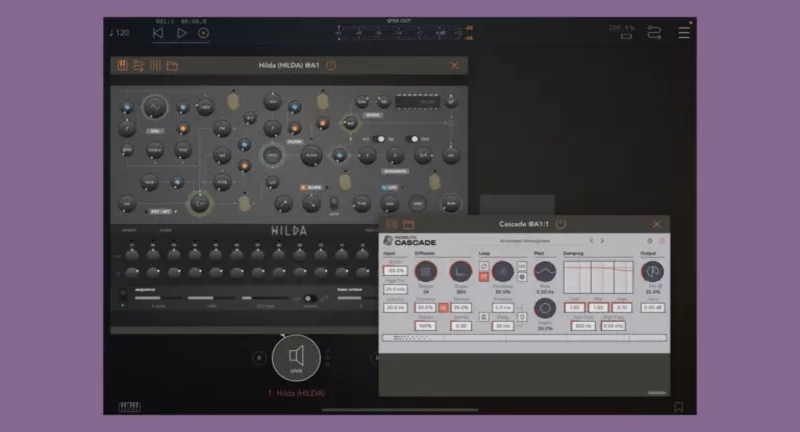Click the Hilda envelope play-shaped knob
Screen dimensions: 800x432
pyautogui.click(x=199, y=204)
